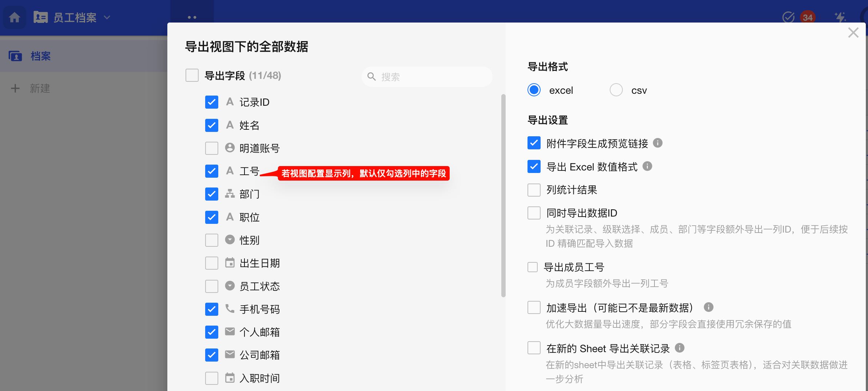Click the field list vertical scrollbar
This screenshot has width=868, height=391.
coord(503,196)
